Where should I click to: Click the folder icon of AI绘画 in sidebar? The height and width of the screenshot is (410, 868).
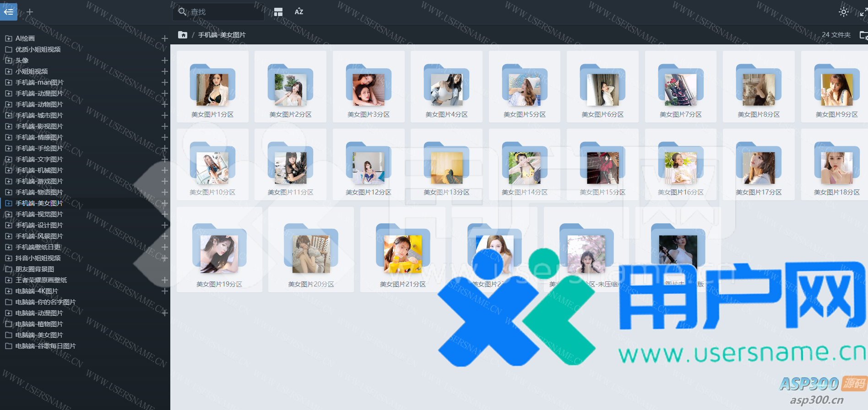pyautogui.click(x=8, y=38)
